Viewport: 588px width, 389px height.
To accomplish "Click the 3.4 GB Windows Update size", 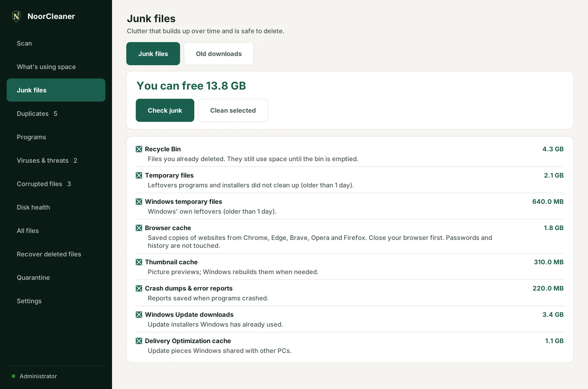I will point(553,315).
